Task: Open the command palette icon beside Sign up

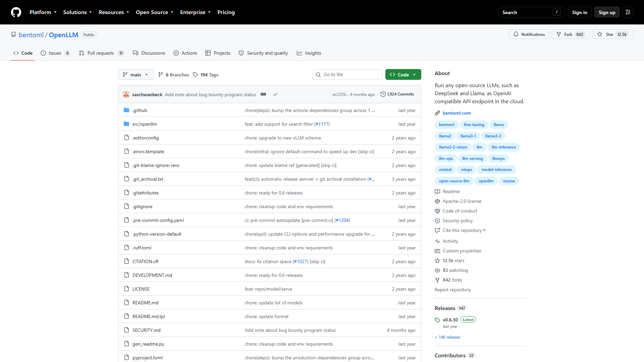Action: [x=628, y=12]
